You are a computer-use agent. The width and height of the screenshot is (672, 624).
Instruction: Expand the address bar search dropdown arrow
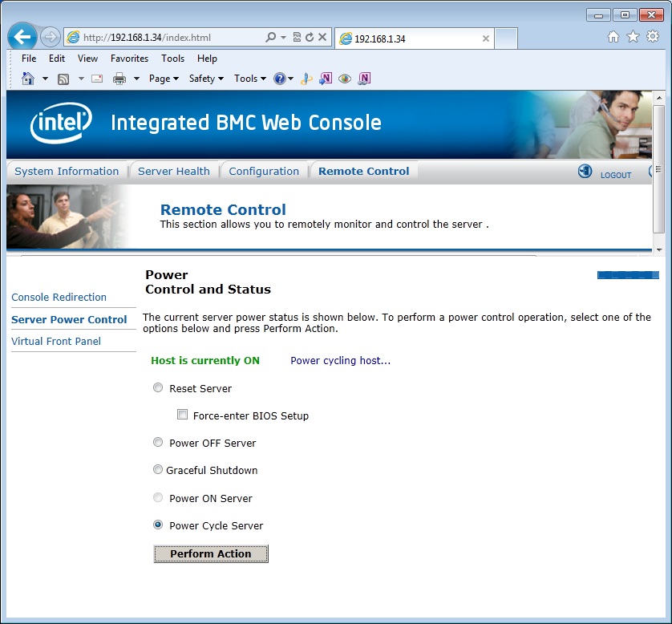click(x=283, y=37)
